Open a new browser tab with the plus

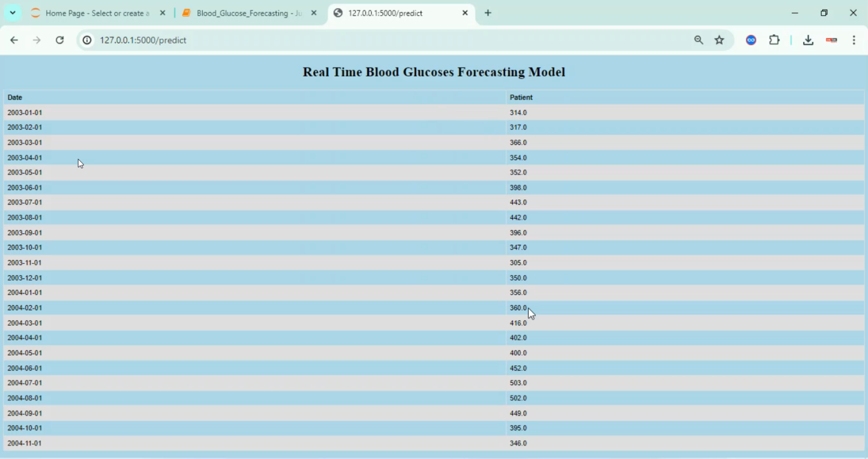click(488, 12)
